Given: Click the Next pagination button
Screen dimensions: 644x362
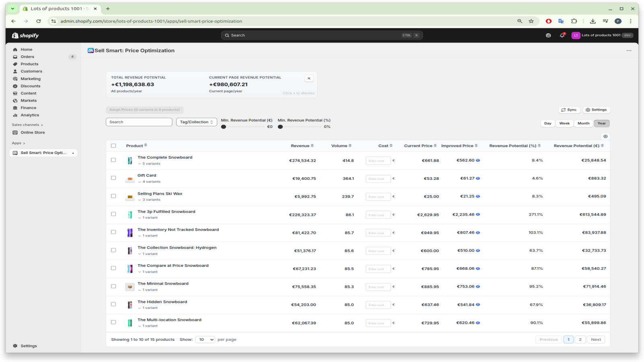Looking at the screenshot, I should 596,339.
